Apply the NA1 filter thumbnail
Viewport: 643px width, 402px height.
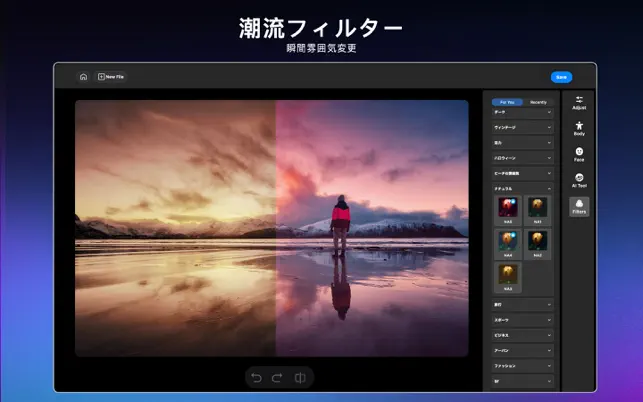tap(537, 210)
